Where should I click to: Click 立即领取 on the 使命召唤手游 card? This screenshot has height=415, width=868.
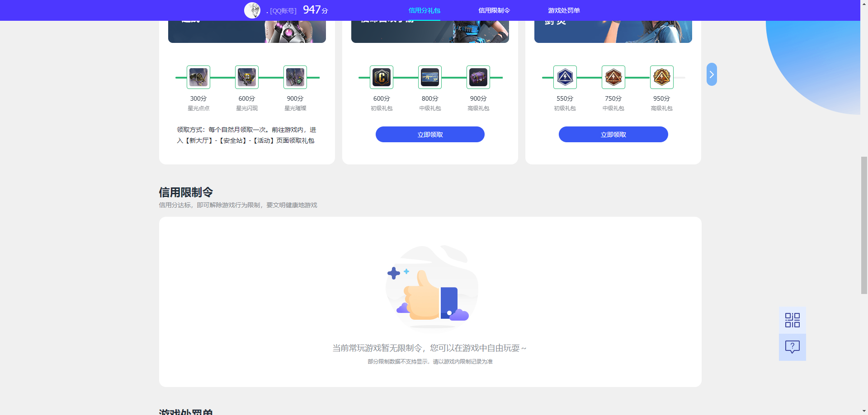pos(429,134)
